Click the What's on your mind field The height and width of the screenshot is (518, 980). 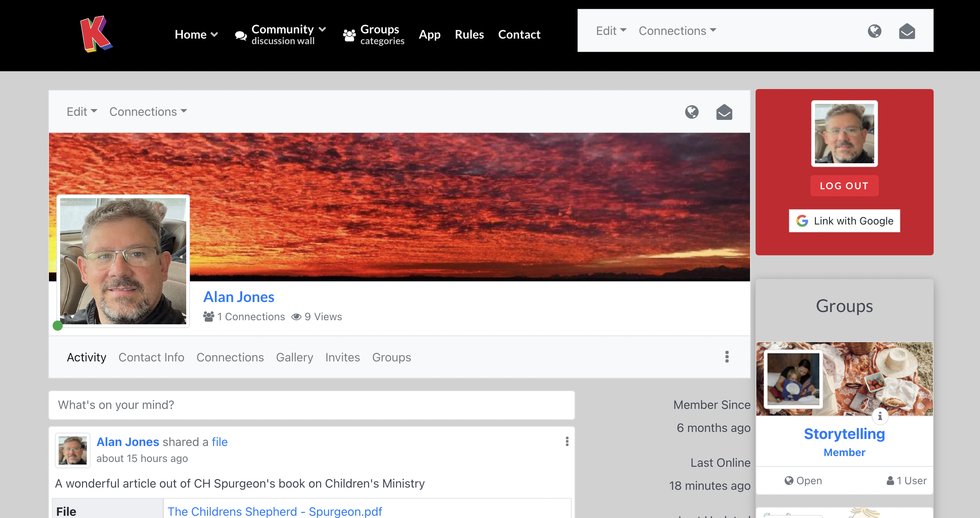tap(311, 405)
